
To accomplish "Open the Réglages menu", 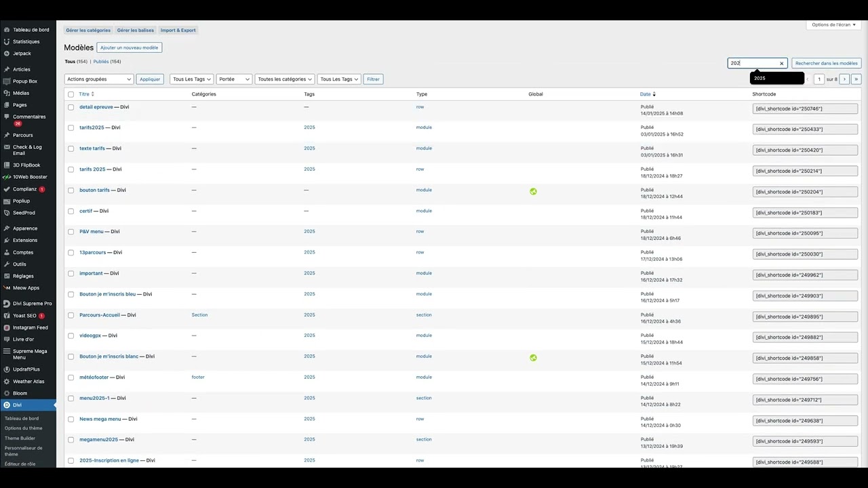I will point(23,276).
